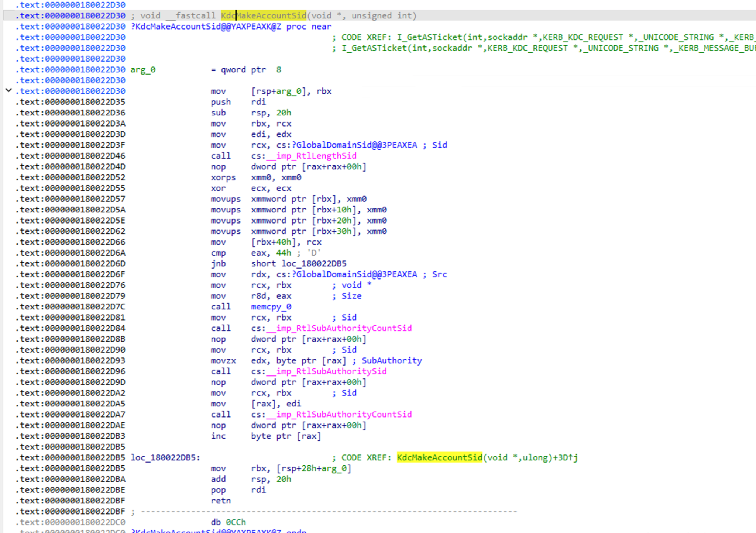Click the arg_0 variable definition
Screen dimensions: 756x533
coord(143,70)
